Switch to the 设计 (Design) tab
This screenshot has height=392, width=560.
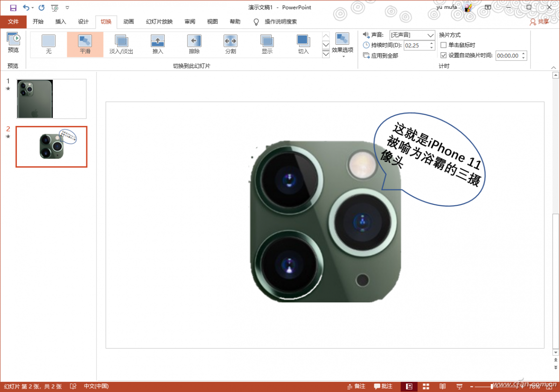pos(83,21)
